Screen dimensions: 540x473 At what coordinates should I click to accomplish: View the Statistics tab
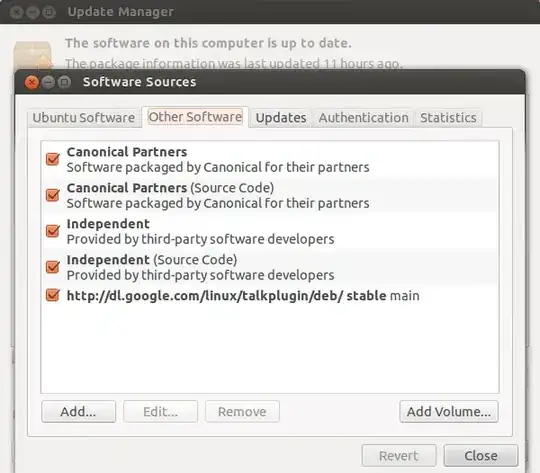point(448,118)
